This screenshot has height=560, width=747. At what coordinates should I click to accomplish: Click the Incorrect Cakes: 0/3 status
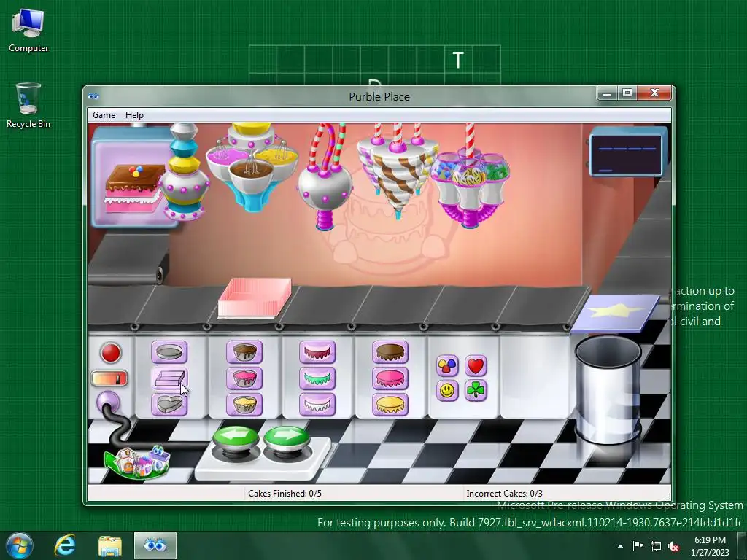(505, 494)
